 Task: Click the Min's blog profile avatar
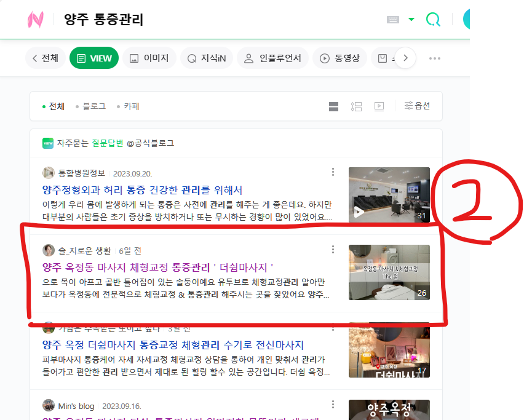(49, 405)
